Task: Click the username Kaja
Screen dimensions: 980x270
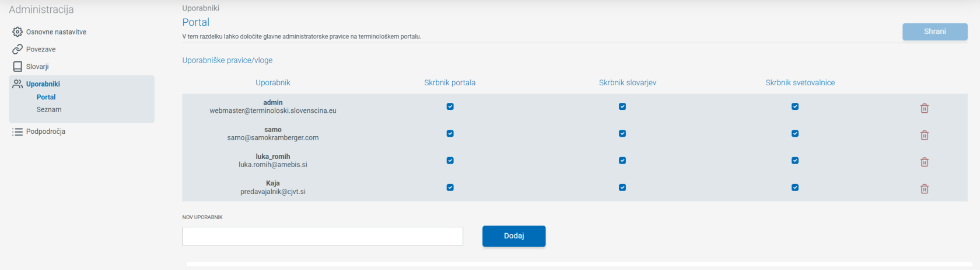Action: pos(273,183)
